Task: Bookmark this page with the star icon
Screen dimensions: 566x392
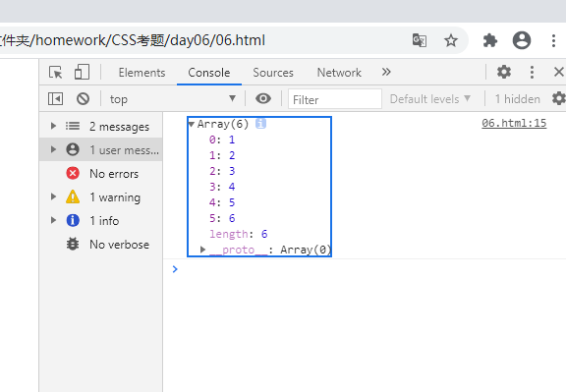Action: coord(450,40)
